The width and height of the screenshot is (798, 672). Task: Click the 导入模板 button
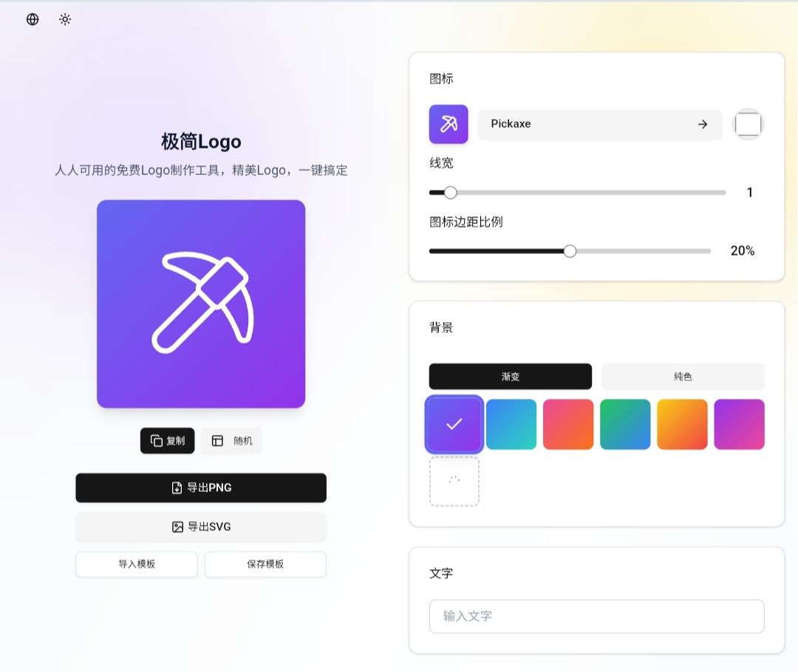click(x=136, y=563)
